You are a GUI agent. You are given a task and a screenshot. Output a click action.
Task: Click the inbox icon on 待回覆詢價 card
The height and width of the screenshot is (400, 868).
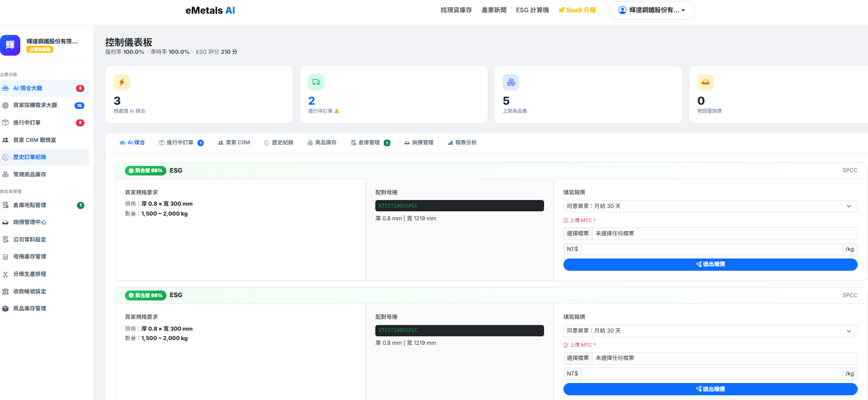(705, 82)
